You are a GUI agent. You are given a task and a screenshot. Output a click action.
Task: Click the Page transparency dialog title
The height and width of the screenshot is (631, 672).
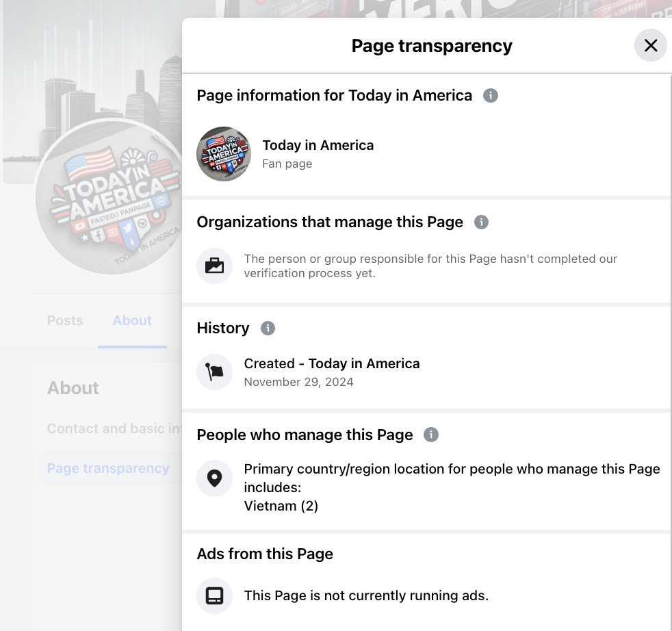(432, 46)
